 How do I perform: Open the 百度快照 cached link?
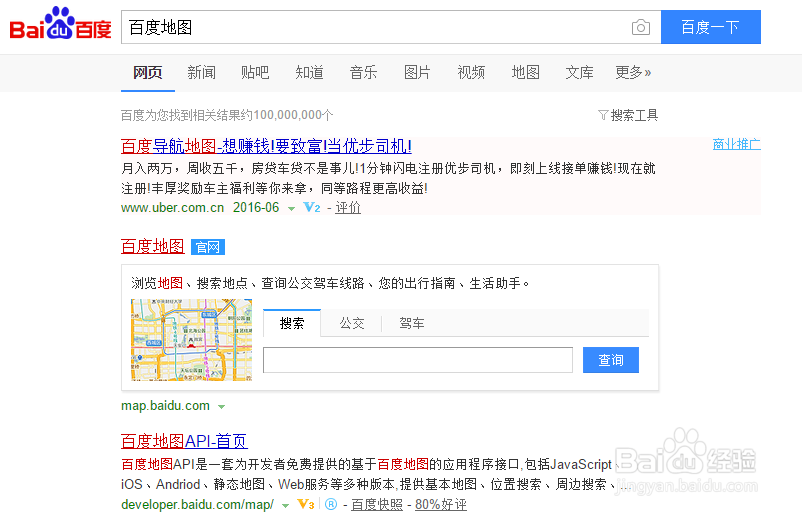point(377,504)
